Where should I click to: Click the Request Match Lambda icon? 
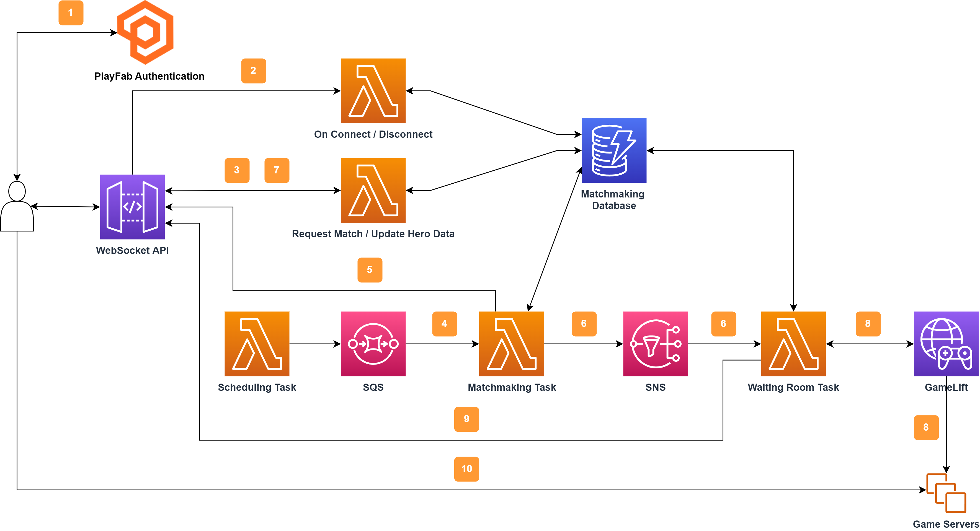[x=373, y=191]
